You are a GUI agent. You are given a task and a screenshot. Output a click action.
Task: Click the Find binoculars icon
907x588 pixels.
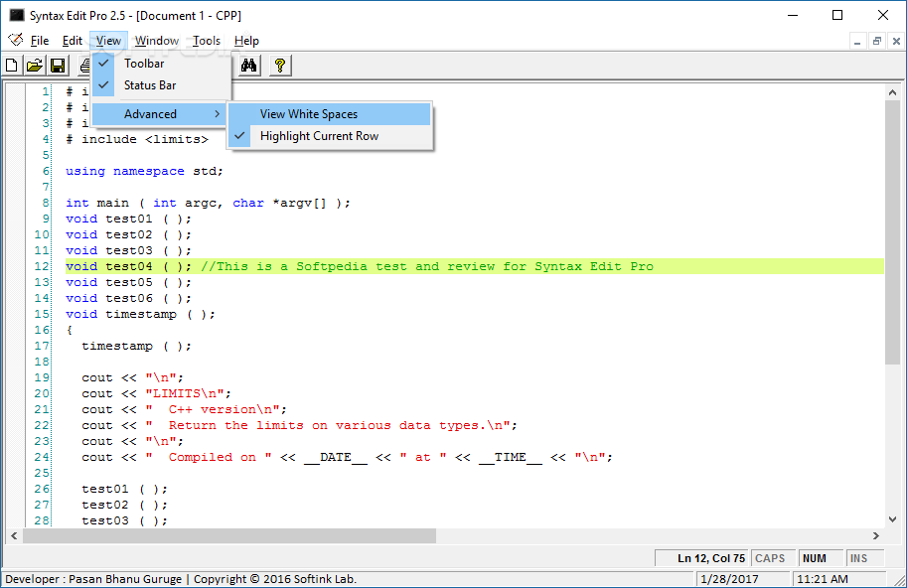(x=248, y=66)
